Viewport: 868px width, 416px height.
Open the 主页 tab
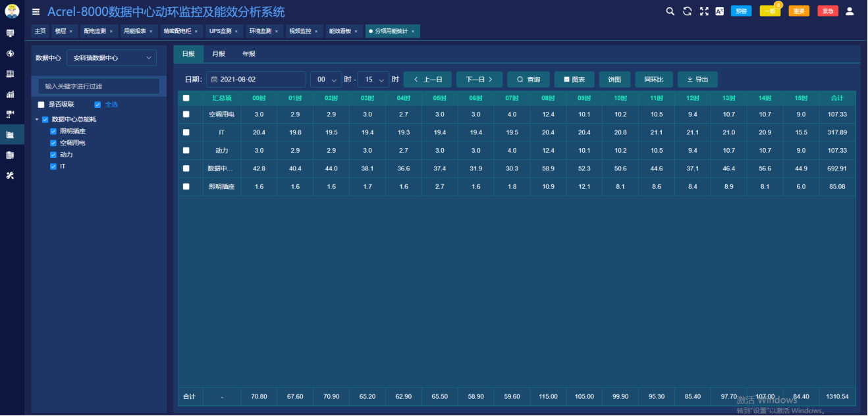click(40, 31)
